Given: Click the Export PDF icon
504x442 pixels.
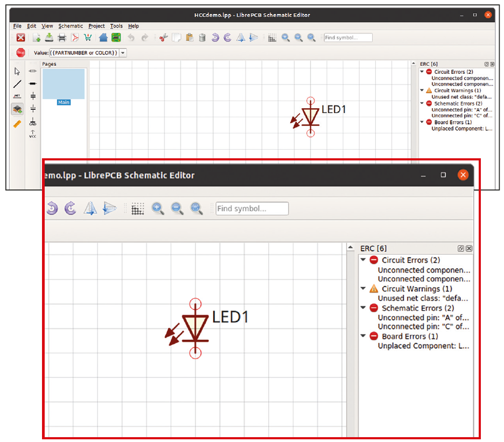Looking at the screenshot, I should (75, 38).
